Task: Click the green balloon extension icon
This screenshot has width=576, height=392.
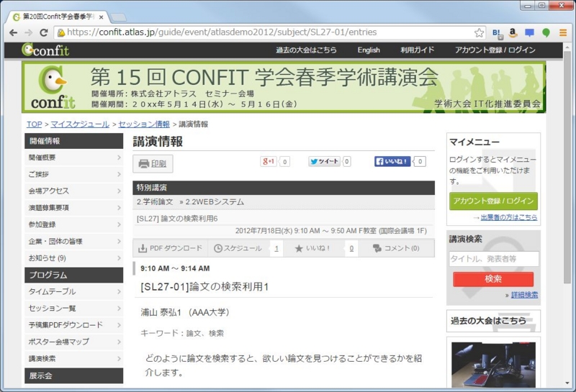Action: pos(546,33)
